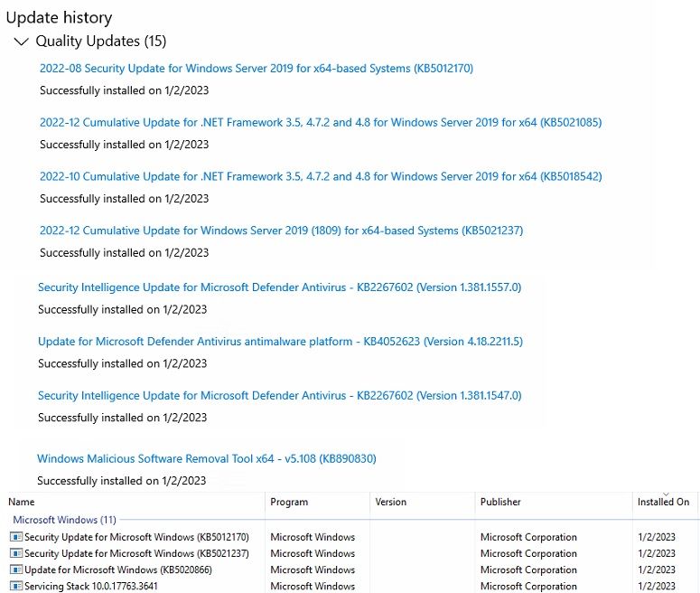
Task: Open the KB5021085 .NET Cumulative Update link
Action: 321,122
